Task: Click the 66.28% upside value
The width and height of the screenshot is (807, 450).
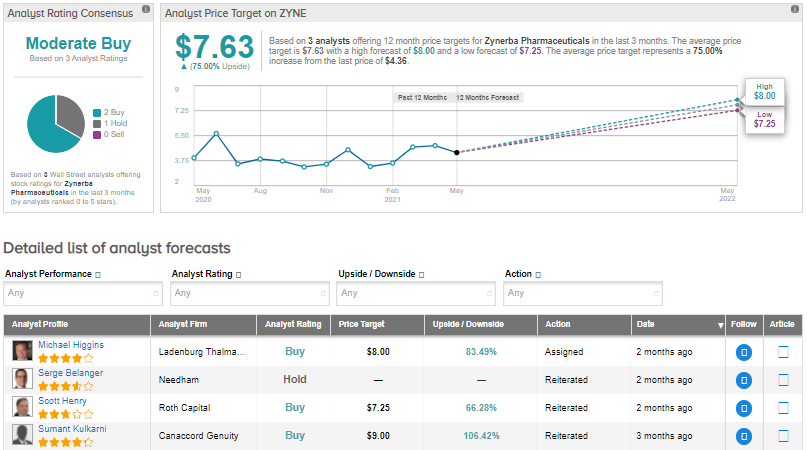Action: click(x=481, y=407)
